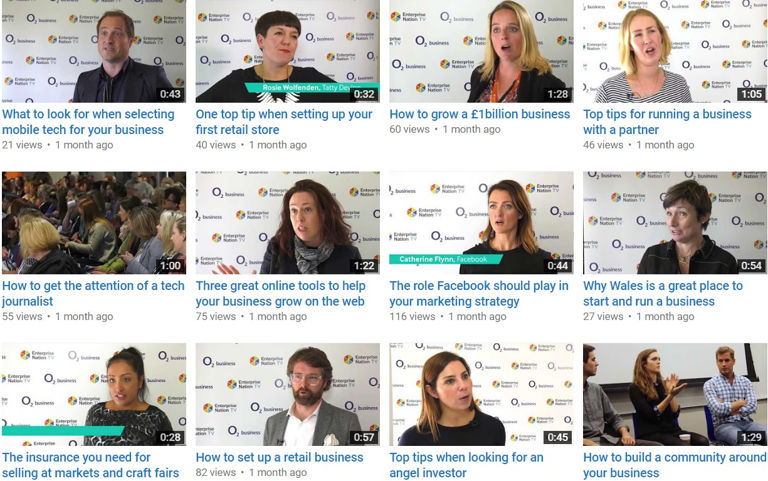Viewport: 768px width, 481px height.
Task: Open the 1:28 duration video thumbnail
Action: [481, 51]
